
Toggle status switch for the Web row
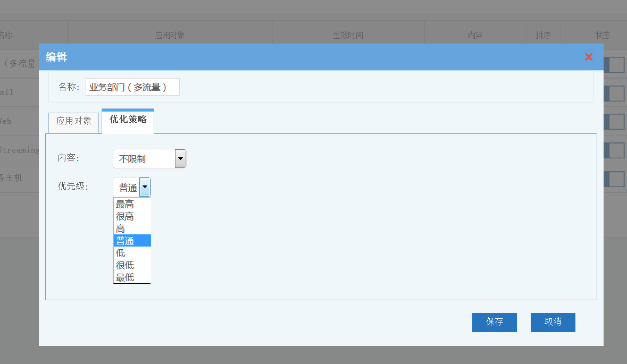pyautogui.click(x=614, y=122)
